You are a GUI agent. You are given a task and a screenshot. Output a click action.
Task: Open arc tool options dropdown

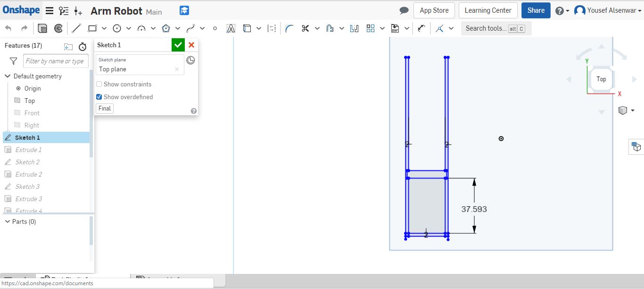click(x=153, y=28)
